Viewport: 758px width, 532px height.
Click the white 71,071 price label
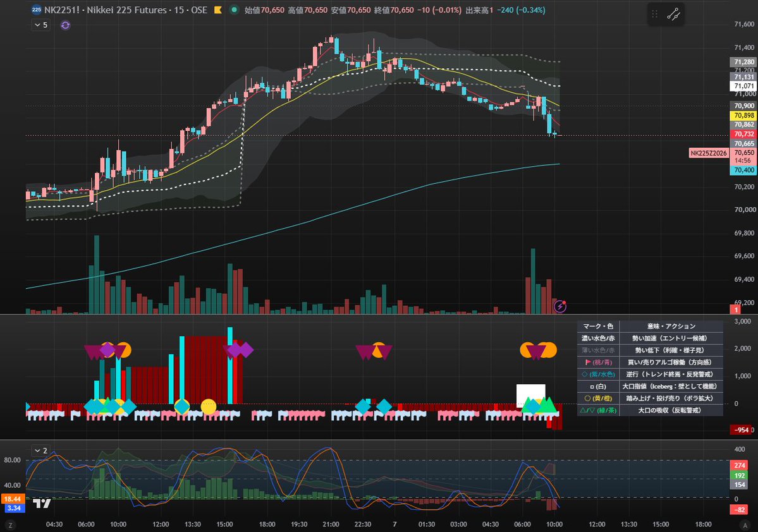(743, 86)
